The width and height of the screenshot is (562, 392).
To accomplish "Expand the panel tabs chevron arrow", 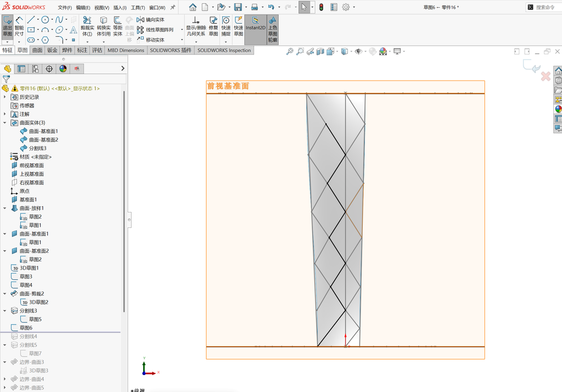I will [x=122, y=69].
